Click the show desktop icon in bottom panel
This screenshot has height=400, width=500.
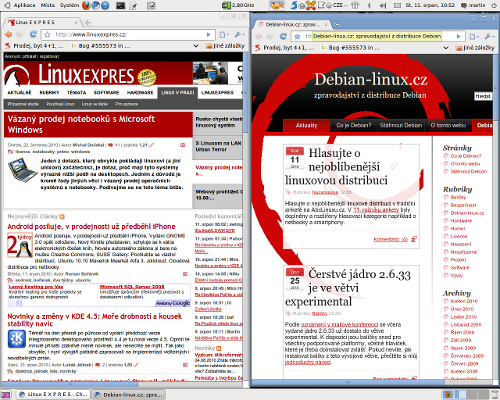6,394
